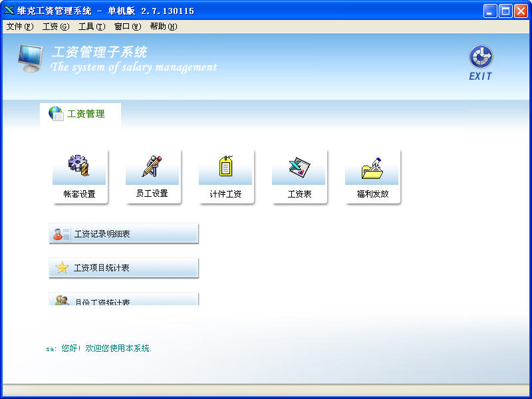The width and height of the screenshot is (532, 399).
Task: Click the 计件工资 label
Action: click(x=225, y=194)
